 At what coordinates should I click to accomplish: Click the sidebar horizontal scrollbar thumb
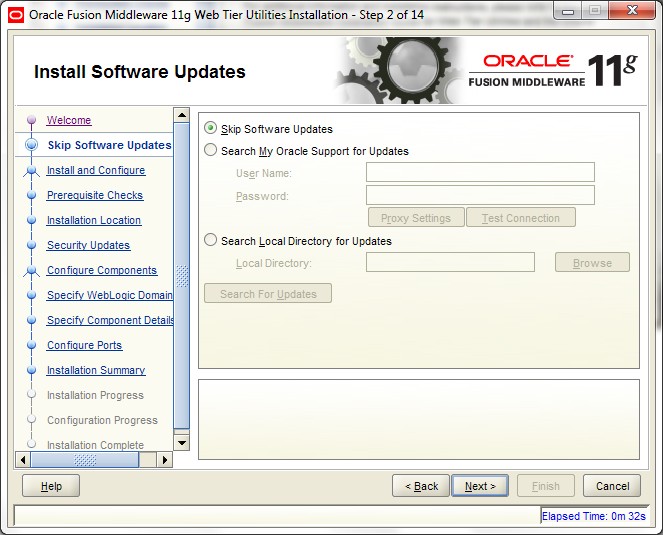(85, 460)
